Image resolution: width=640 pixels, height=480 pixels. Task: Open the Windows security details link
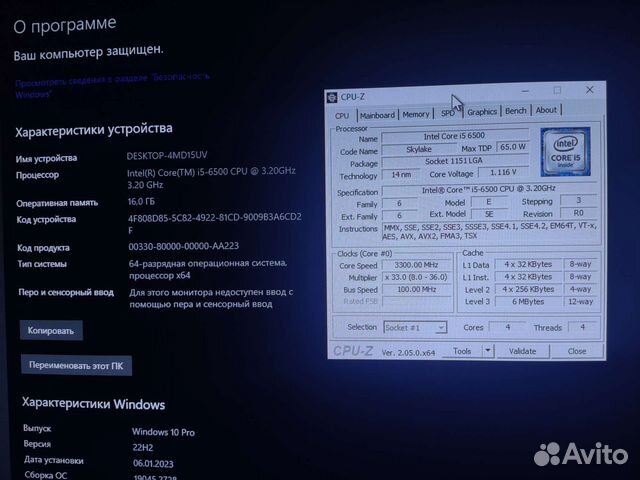pos(112,86)
